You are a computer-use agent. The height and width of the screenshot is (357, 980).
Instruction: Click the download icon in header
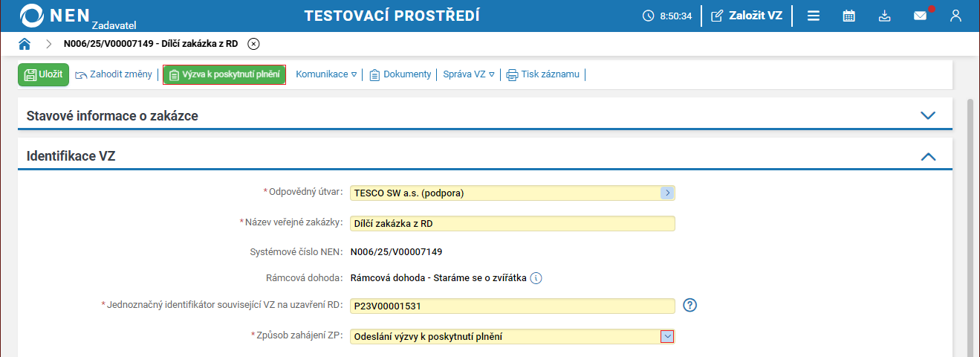pos(884,16)
